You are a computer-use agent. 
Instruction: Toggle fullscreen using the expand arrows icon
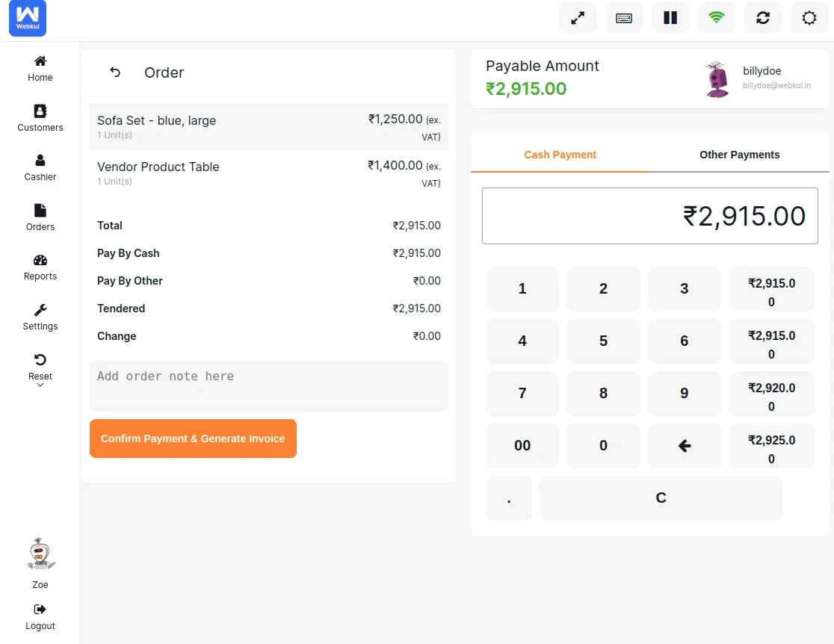[x=578, y=17]
